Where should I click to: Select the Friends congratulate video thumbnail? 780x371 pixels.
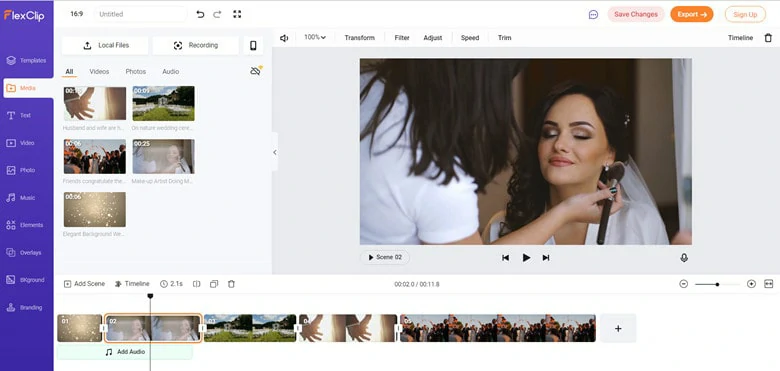pos(95,157)
